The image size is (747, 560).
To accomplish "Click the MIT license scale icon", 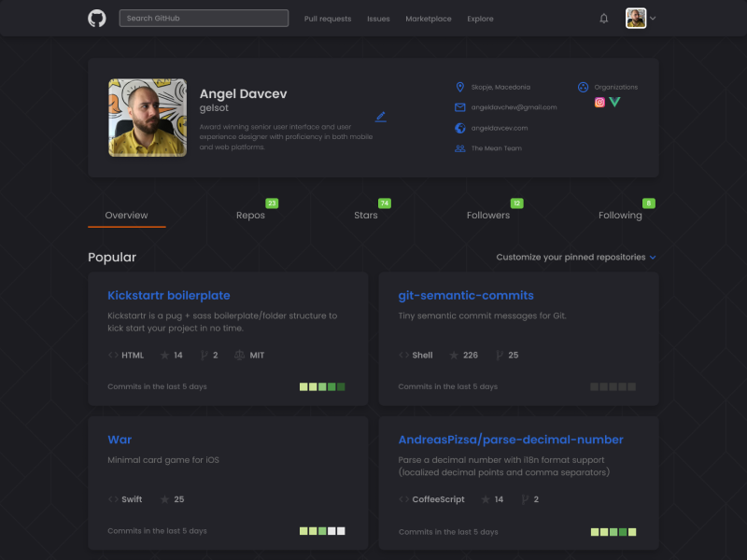I will click(x=237, y=355).
